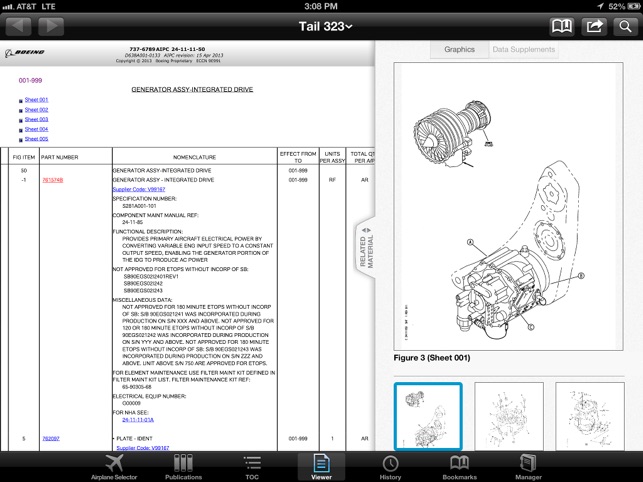Open Manager in bottom bar
The width and height of the screenshot is (643, 482).
[528, 467]
